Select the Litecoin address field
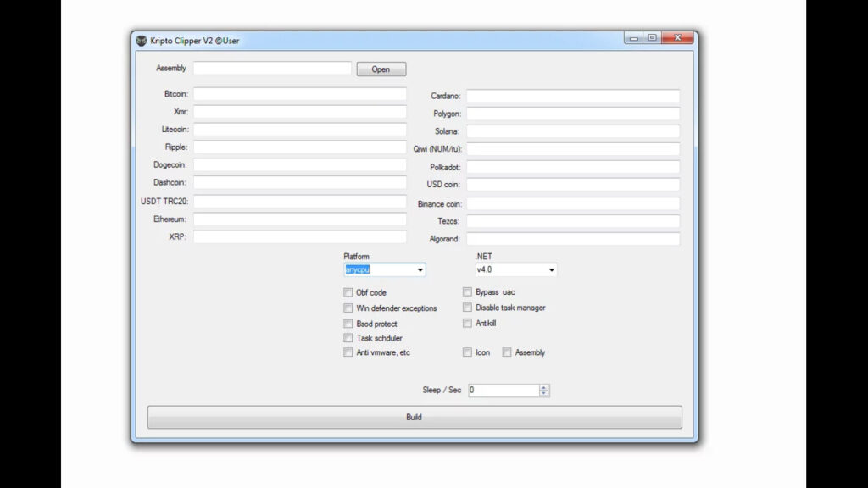 coord(299,130)
